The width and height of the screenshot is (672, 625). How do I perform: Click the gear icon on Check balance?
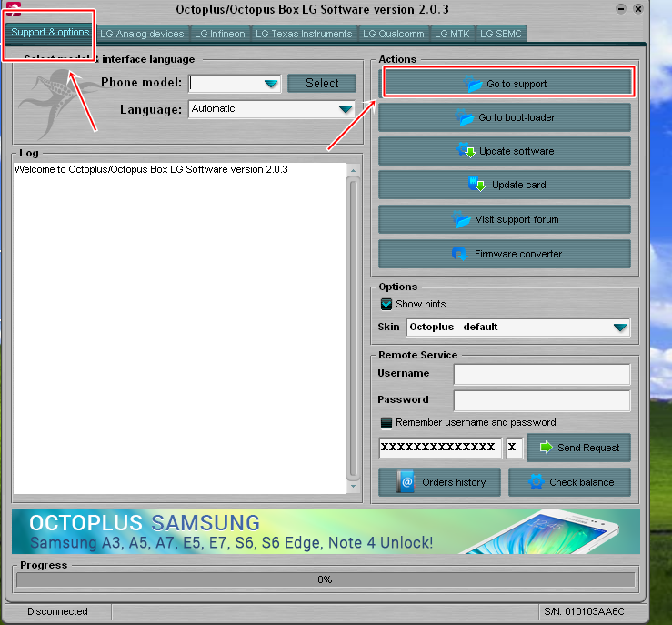(537, 482)
